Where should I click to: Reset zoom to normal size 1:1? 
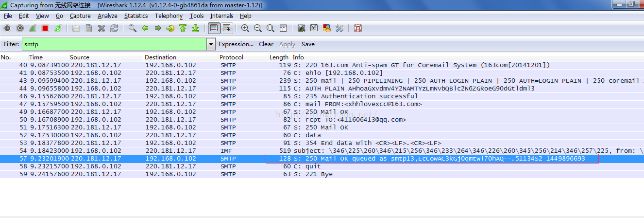click(271, 28)
